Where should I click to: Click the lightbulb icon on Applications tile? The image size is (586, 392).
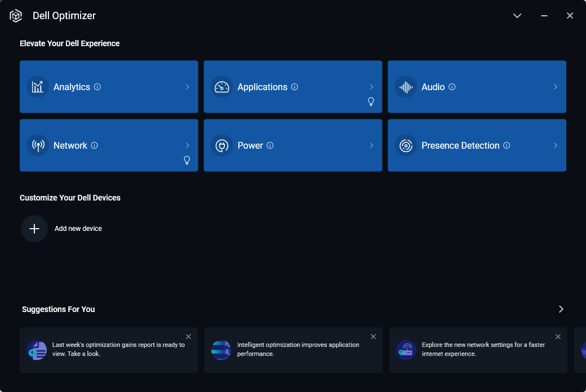click(x=371, y=101)
